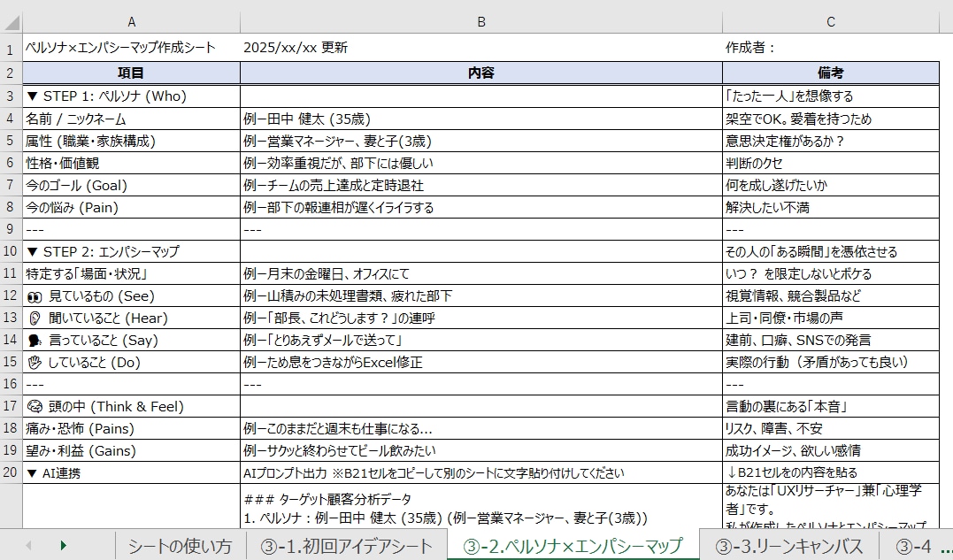Viewport: 953px width, 560px height.
Task: Click the 項目 header cell
Action: (x=131, y=73)
